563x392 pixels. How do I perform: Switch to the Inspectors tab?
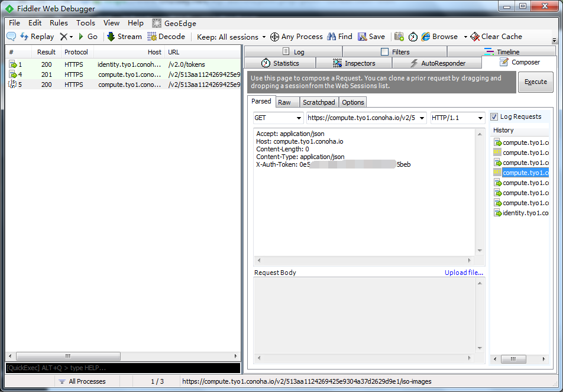point(354,63)
